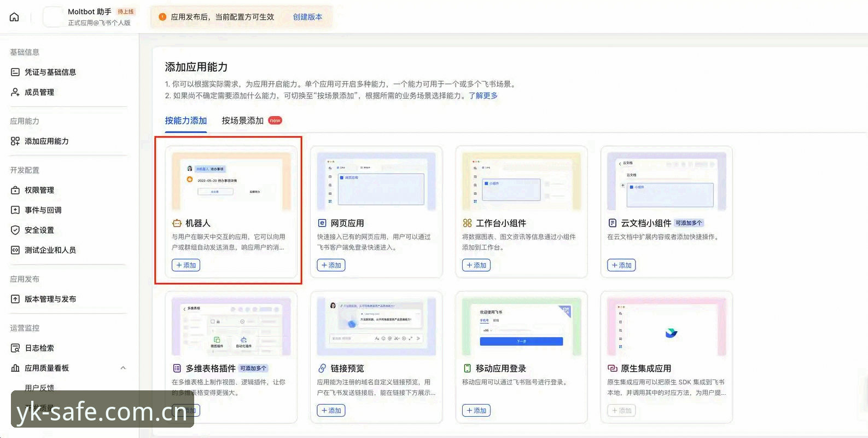Click 添加 button for 工作台小组件
This screenshot has height=438, width=868.
pyautogui.click(x=476, y=265)
